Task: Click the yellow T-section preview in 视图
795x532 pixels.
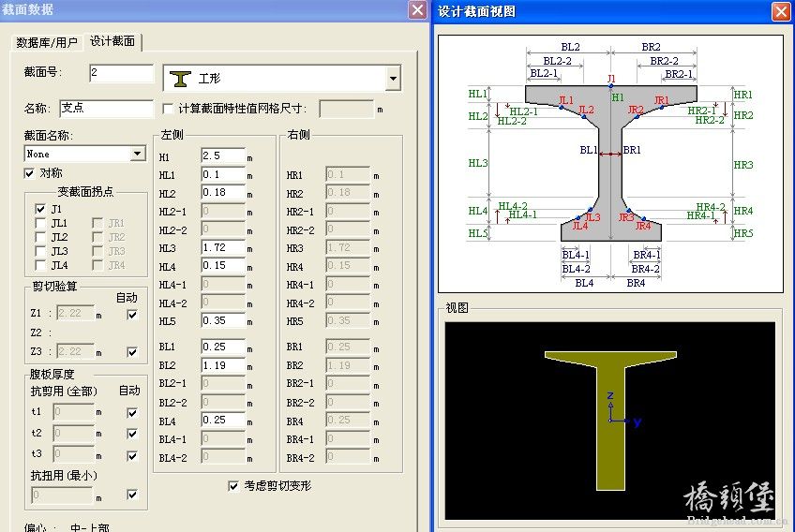Action: 610,421
